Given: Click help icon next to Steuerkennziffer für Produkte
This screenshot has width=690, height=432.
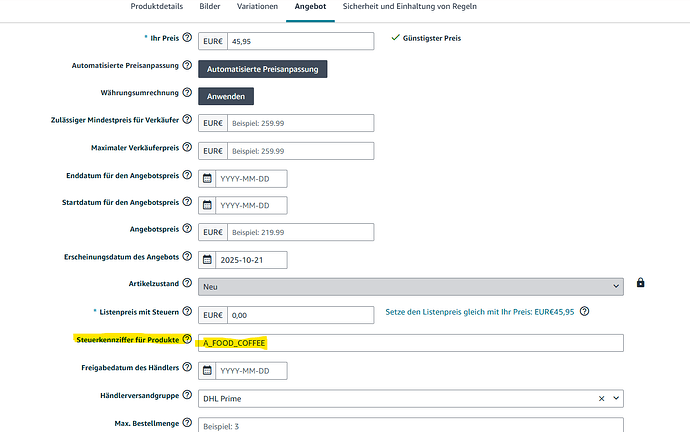Looking at the screenshot, I should [187, 339].
